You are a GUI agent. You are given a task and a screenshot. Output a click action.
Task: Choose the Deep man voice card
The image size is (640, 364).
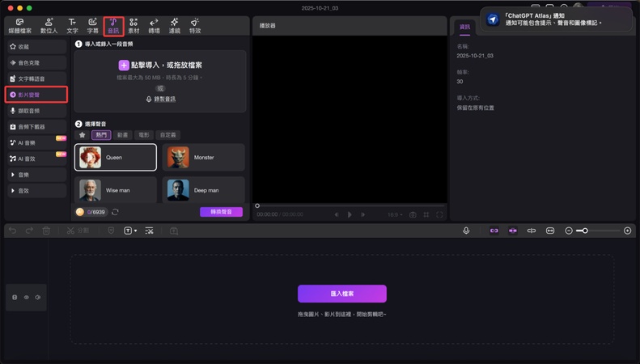tap(204, 190)
